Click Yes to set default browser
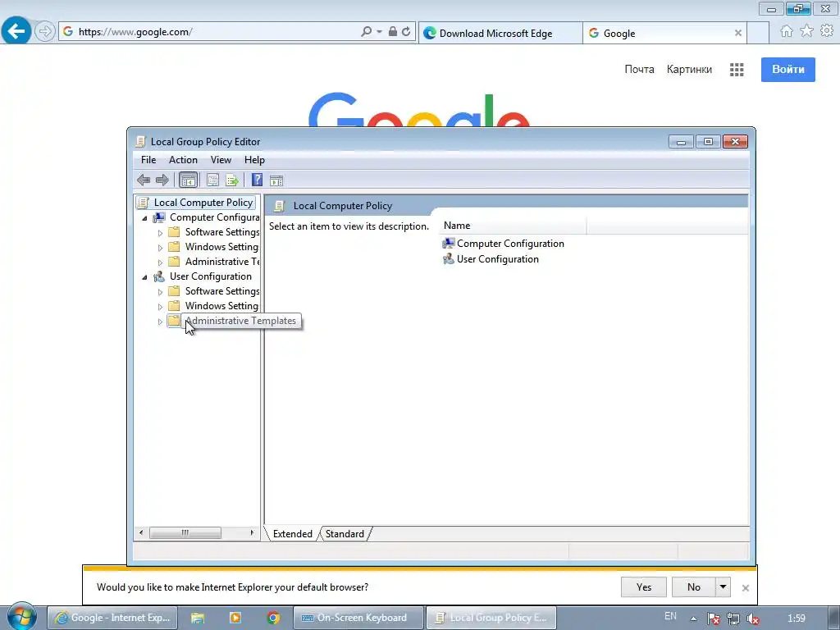 (x=644, y=587)
